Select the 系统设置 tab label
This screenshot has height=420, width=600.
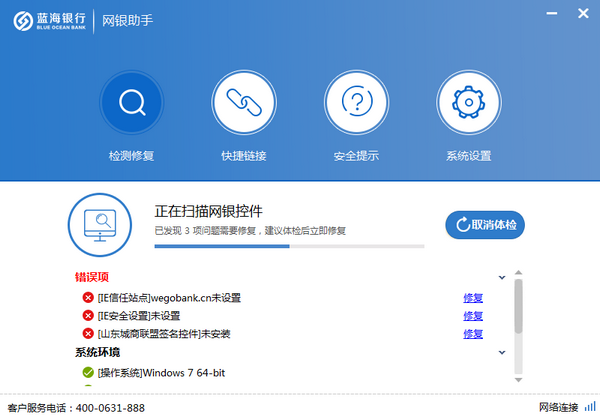coord(468,156)
